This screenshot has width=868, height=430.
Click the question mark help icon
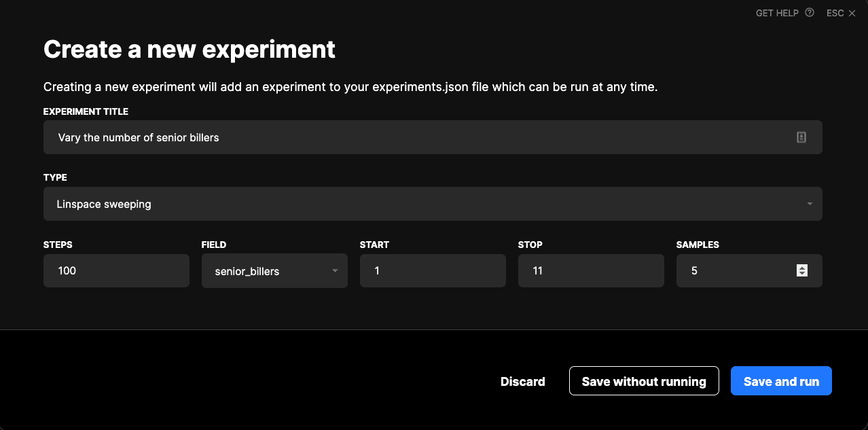pyautogui.click(x=809, y=13)
